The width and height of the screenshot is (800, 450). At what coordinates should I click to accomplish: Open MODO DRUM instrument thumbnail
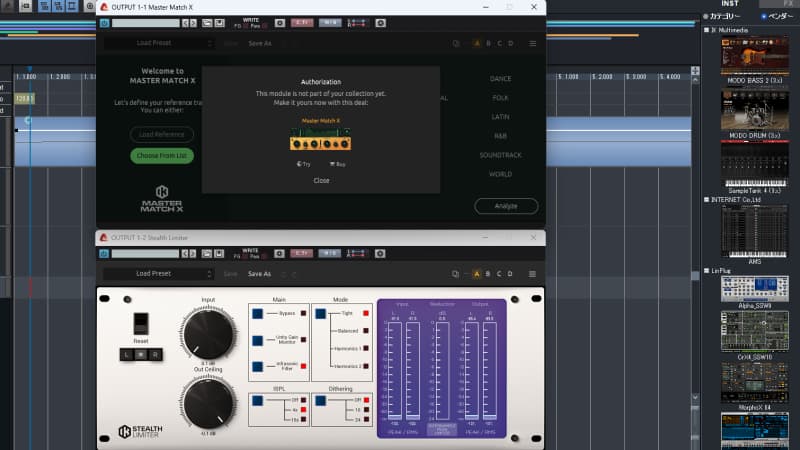coord(755,111)
